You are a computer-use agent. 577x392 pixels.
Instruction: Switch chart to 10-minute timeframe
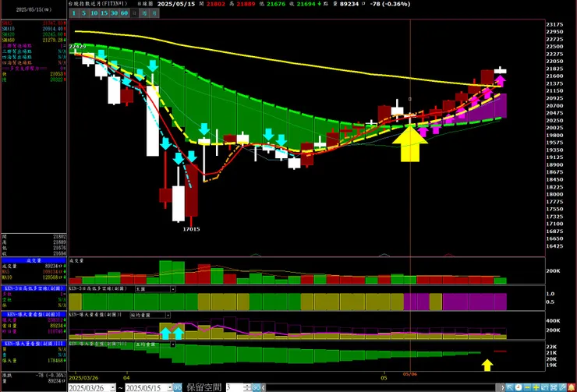pos(94,13)
